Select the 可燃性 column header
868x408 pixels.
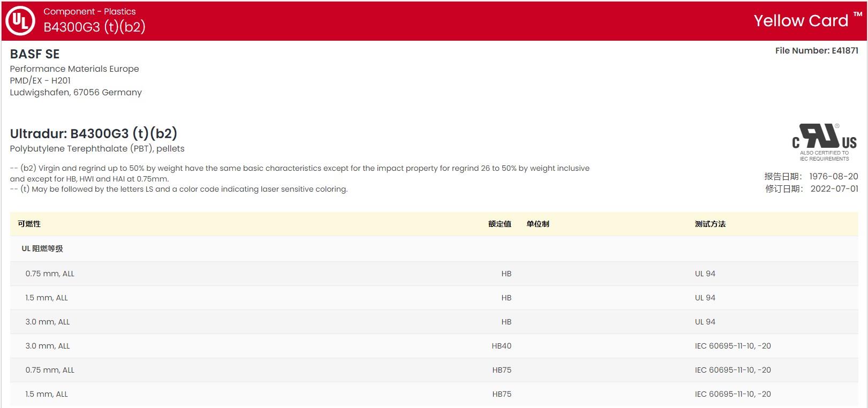[29, 224]
